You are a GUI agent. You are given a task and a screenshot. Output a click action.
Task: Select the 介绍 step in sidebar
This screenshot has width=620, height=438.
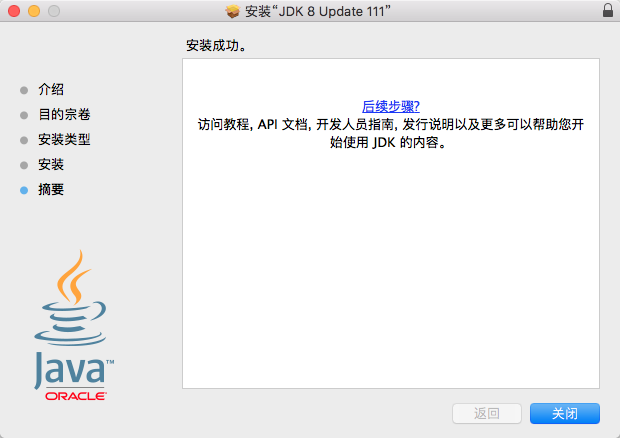51,89
